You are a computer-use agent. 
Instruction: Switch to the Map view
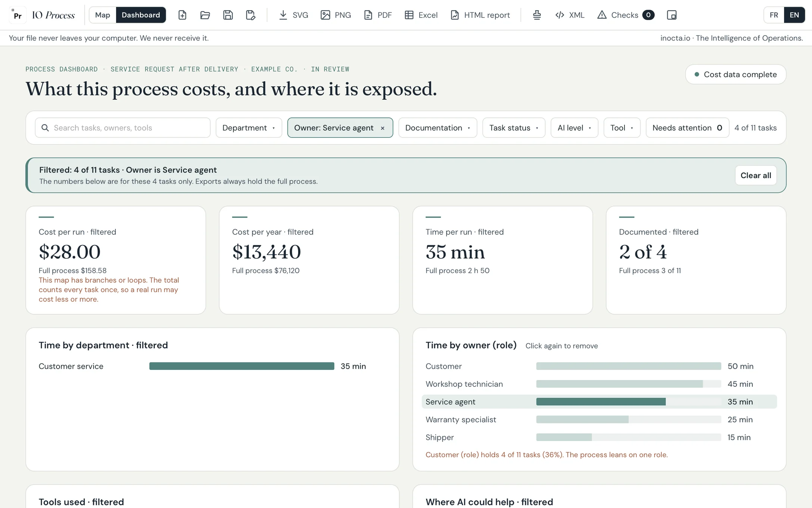[x=103, y=15]
